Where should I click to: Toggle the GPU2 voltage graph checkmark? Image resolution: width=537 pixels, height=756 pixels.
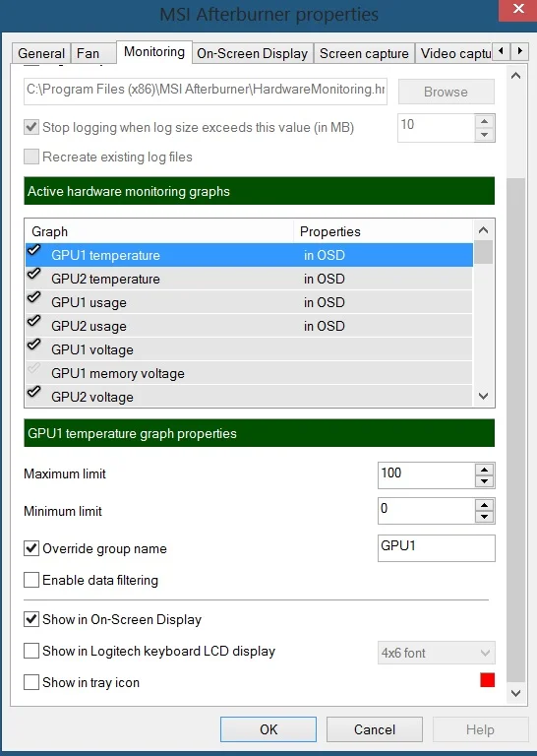tap(33, 392)
